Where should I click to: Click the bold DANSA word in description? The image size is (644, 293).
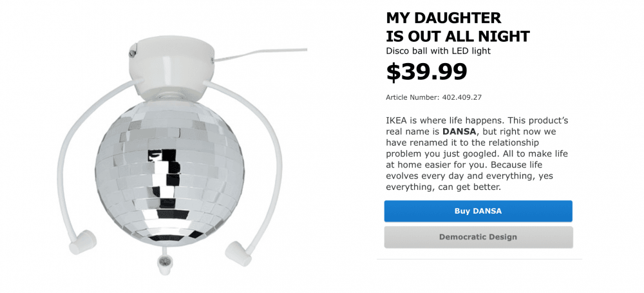(x=461, y=131)
